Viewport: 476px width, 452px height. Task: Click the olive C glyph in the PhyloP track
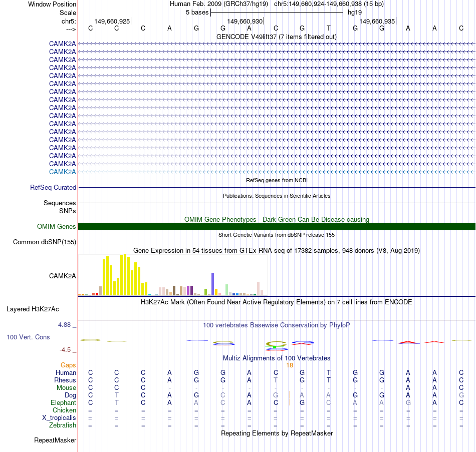tap(276, 344)
